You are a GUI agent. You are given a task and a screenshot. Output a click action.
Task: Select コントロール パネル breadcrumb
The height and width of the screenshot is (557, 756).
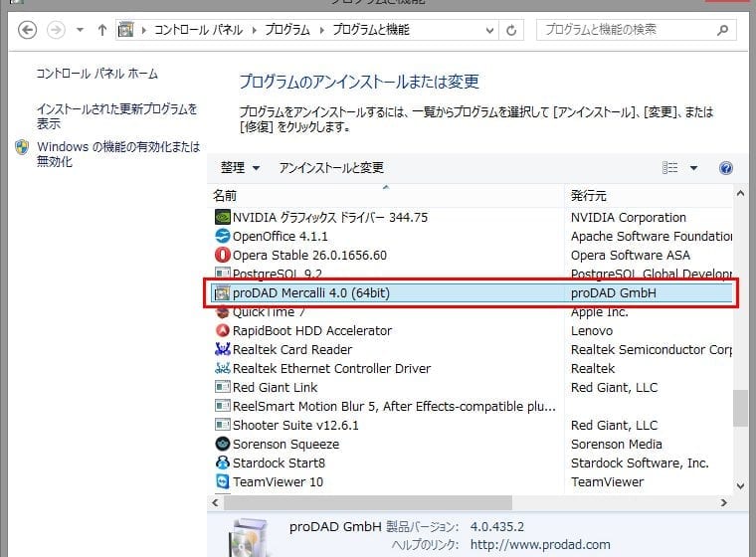[x=198, y=30]
